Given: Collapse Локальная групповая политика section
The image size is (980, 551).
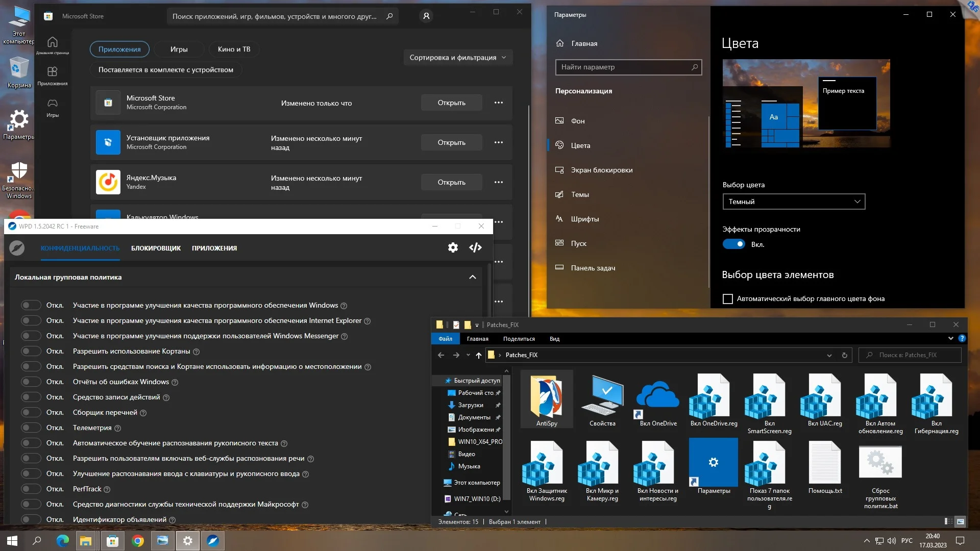Looking at the screenshot, I should [472, 277].
